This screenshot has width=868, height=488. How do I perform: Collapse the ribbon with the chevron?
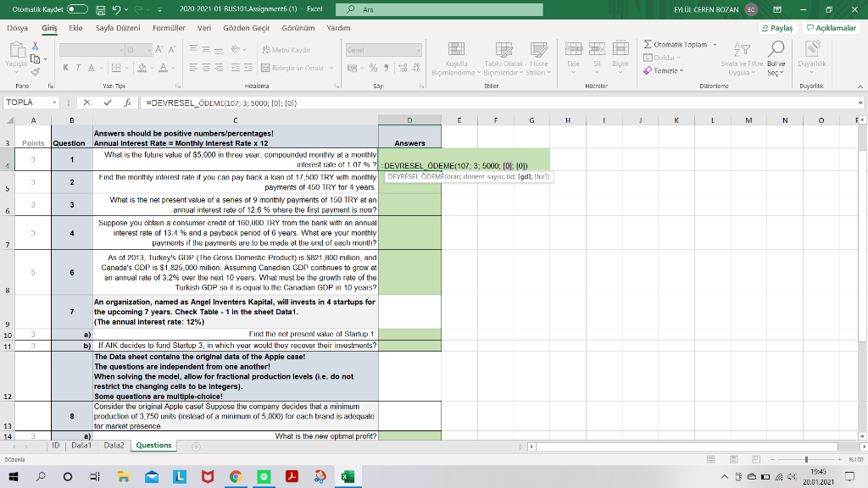click(860, 86)
